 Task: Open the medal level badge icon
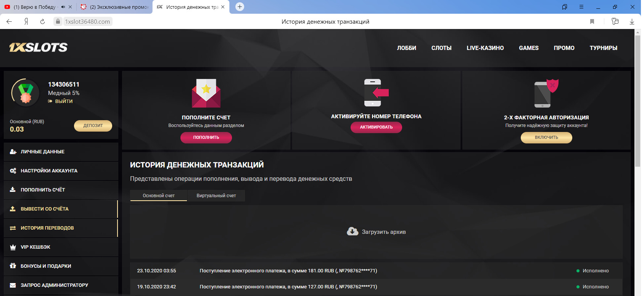coord(26,93)
